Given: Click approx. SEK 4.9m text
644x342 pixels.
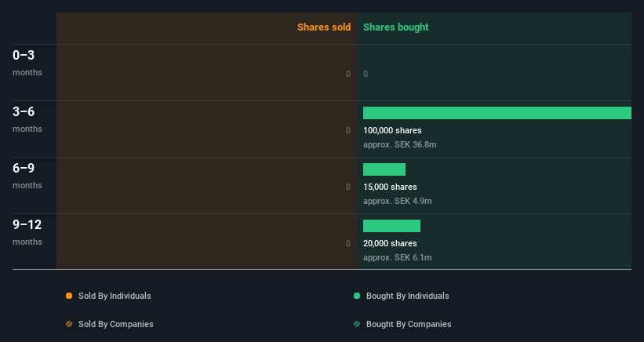Looking at the screenshot, I should pos(397,201).
